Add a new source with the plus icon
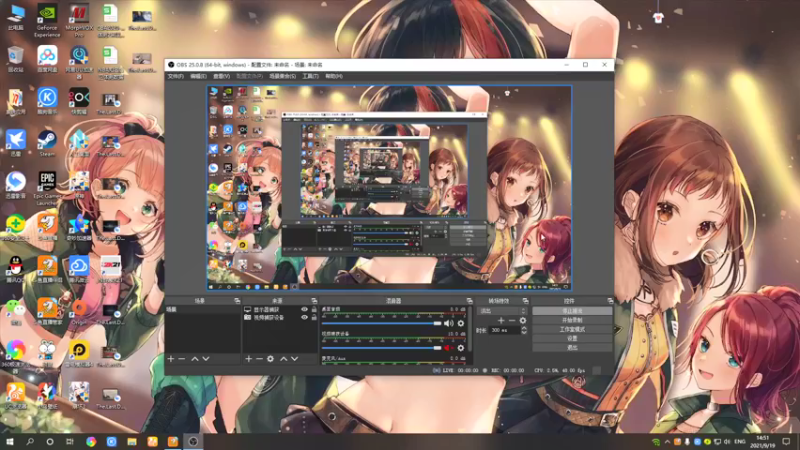The height and width of the screenshot is (450, 800). 248,359
